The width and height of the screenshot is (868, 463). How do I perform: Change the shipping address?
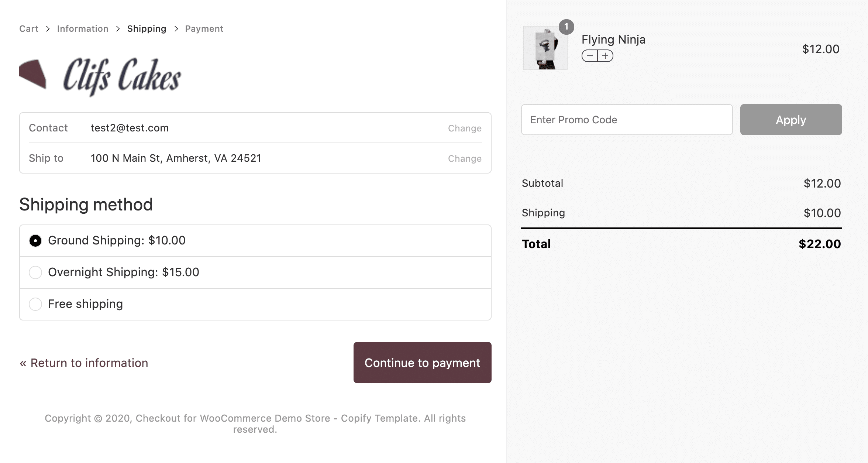point(464,158)
